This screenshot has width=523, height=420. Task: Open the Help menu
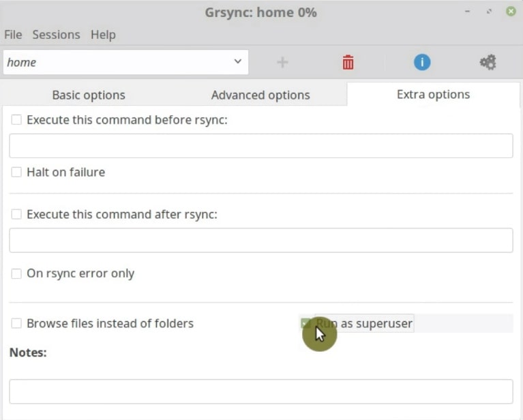103,35
